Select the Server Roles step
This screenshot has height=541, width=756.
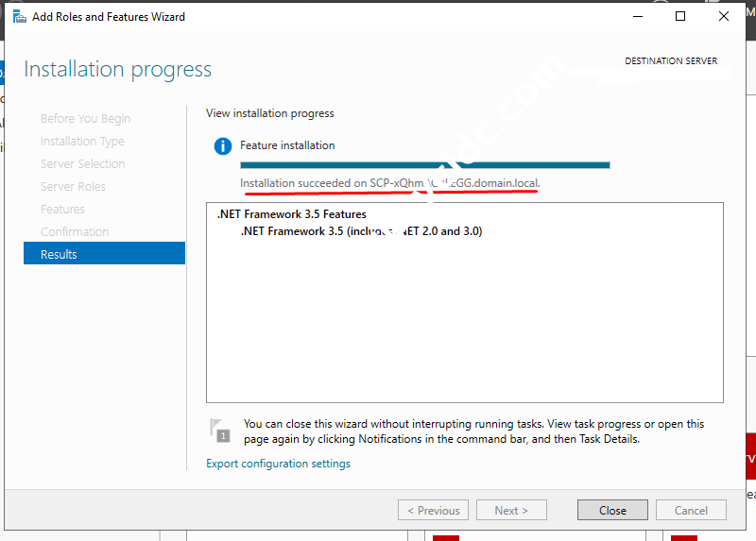73,186
